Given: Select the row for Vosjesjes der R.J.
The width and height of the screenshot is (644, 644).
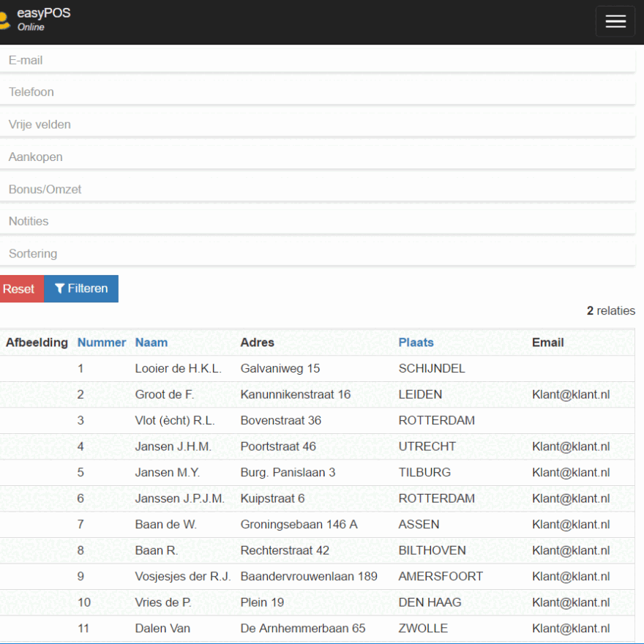Looking at the screenshot, I should [317, 576].
